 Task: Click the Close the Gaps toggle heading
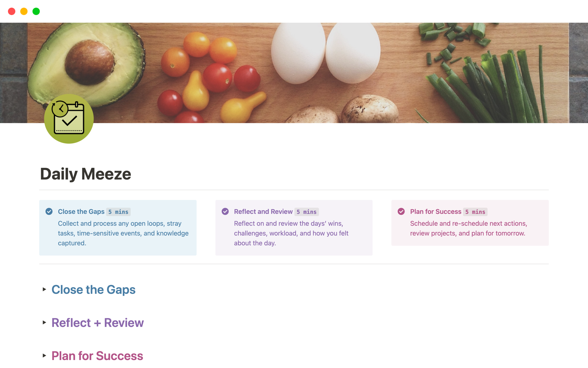click(93, 289)
